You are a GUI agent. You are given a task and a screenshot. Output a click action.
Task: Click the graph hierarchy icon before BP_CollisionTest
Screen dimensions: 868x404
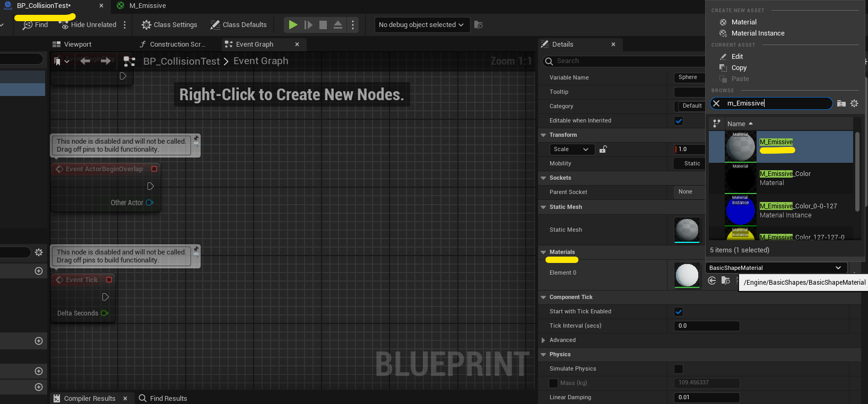[129, 62]
